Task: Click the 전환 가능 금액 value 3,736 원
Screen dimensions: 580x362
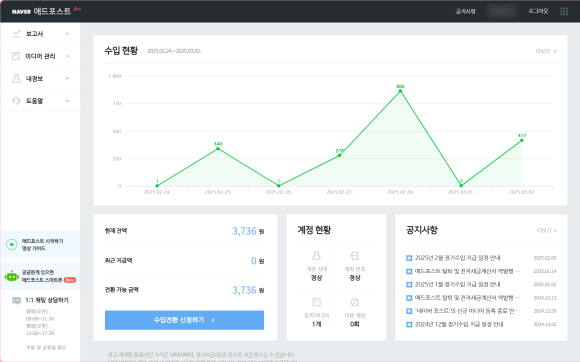Action: [x=248, y=290]
